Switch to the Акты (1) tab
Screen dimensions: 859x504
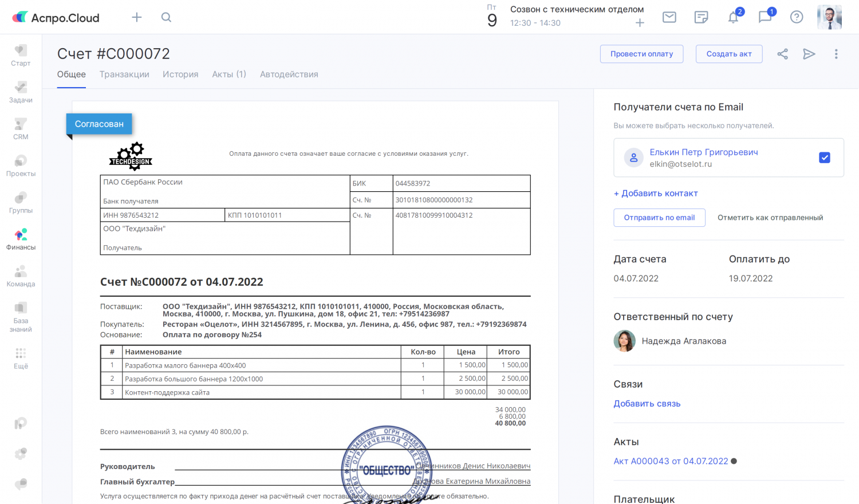click(x=229, y=74)
